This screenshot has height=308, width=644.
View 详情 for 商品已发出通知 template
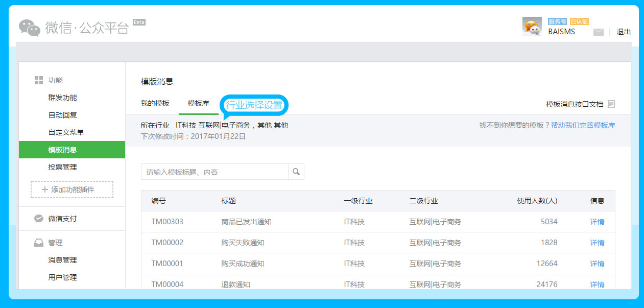pyautogui.click(x=597, y=222)
